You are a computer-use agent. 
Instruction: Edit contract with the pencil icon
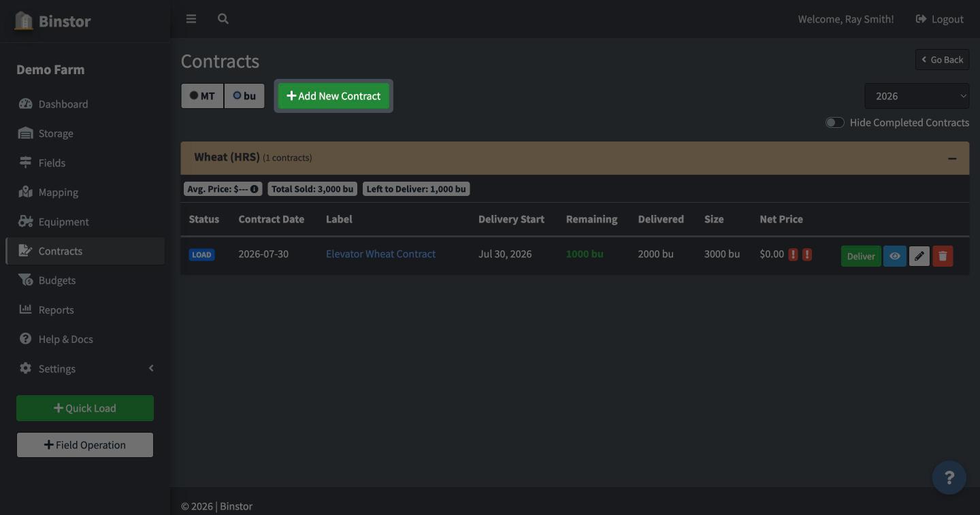pyautogui.click(x=919, y=256)
